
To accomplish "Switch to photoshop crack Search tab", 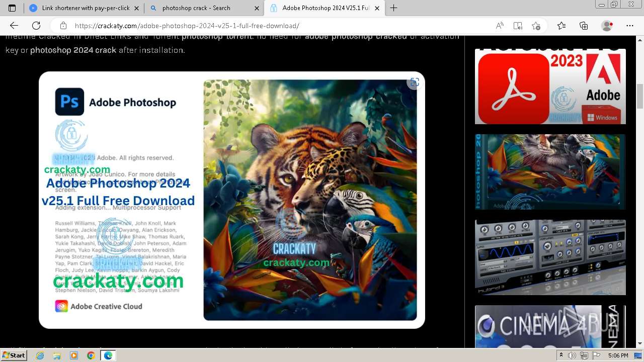I will click(204, 8).
